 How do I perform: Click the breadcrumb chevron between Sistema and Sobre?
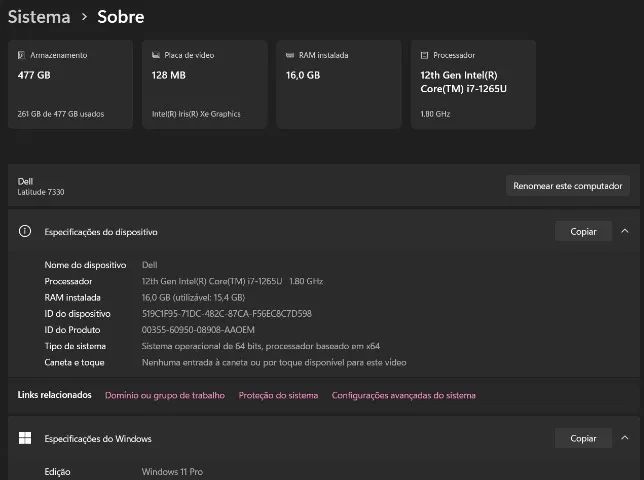[84, 17]
